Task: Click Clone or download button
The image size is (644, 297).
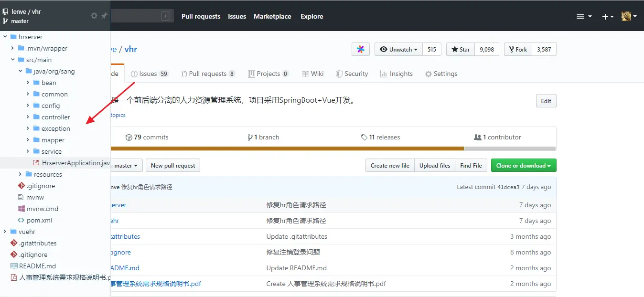Action: click(x=524, y=165)
